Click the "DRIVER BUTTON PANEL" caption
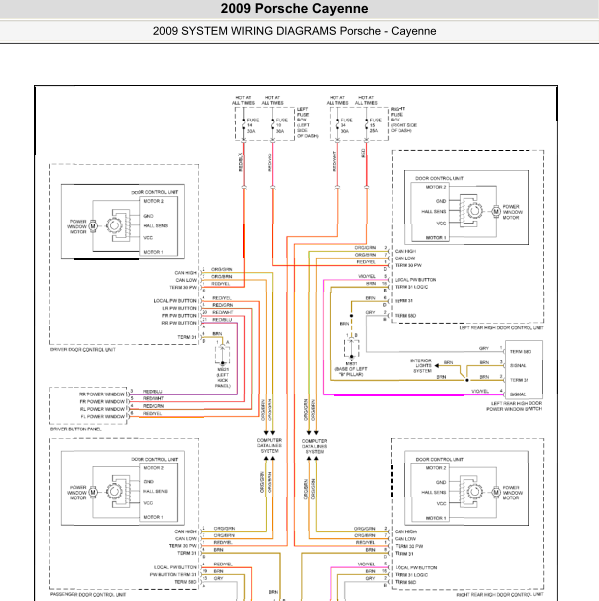 pos(75,429)
